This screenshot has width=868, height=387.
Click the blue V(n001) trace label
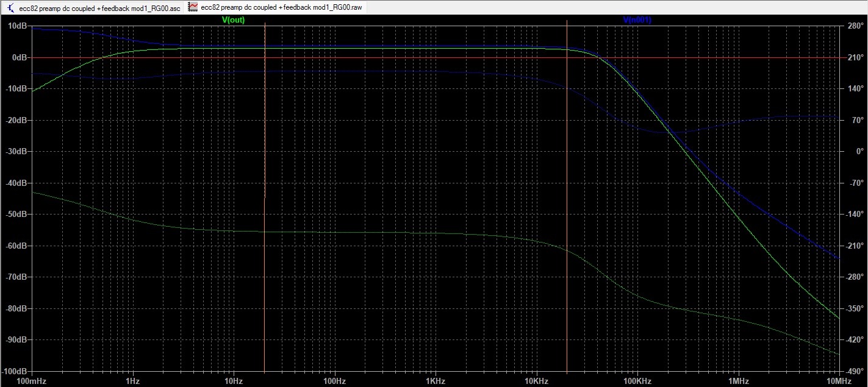pyautogui.click(x=637, y=20)
